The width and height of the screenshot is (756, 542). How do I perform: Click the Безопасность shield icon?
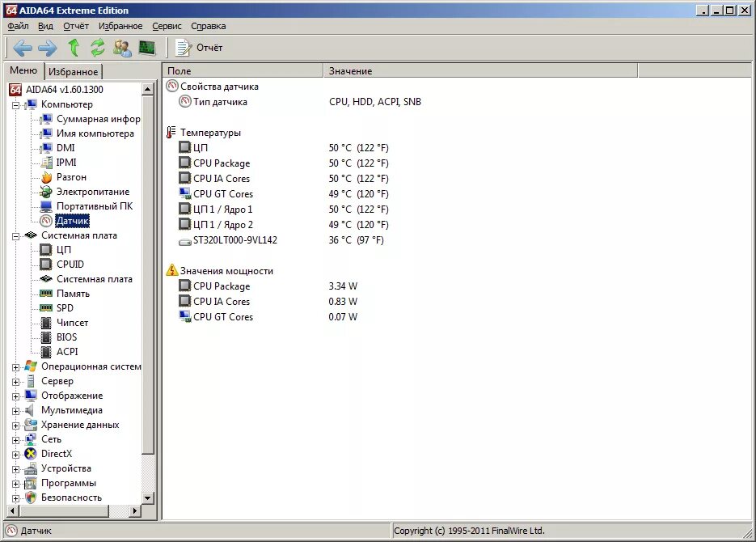31,498
